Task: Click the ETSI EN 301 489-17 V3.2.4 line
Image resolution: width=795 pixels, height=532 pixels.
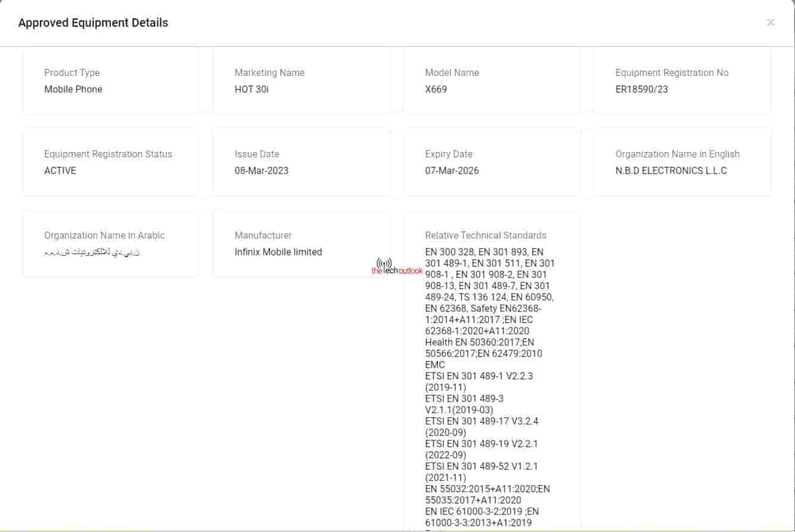Action: (x=481, y=421)
